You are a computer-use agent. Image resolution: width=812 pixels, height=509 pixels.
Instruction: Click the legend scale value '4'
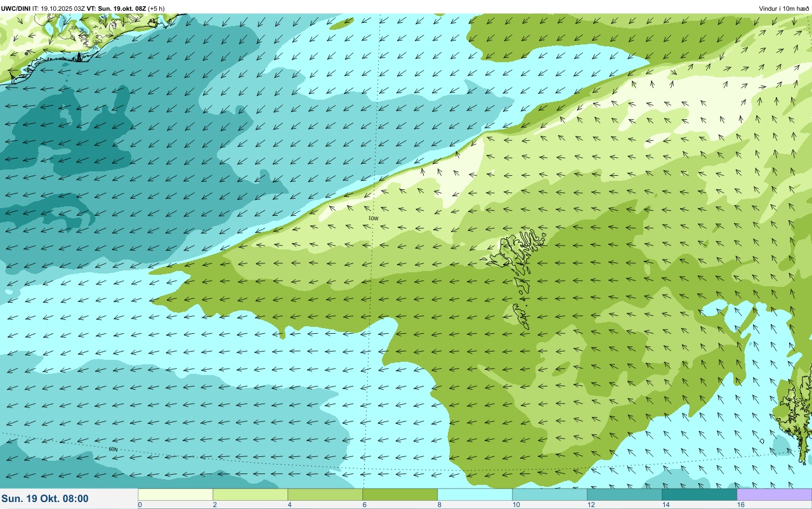290,505
